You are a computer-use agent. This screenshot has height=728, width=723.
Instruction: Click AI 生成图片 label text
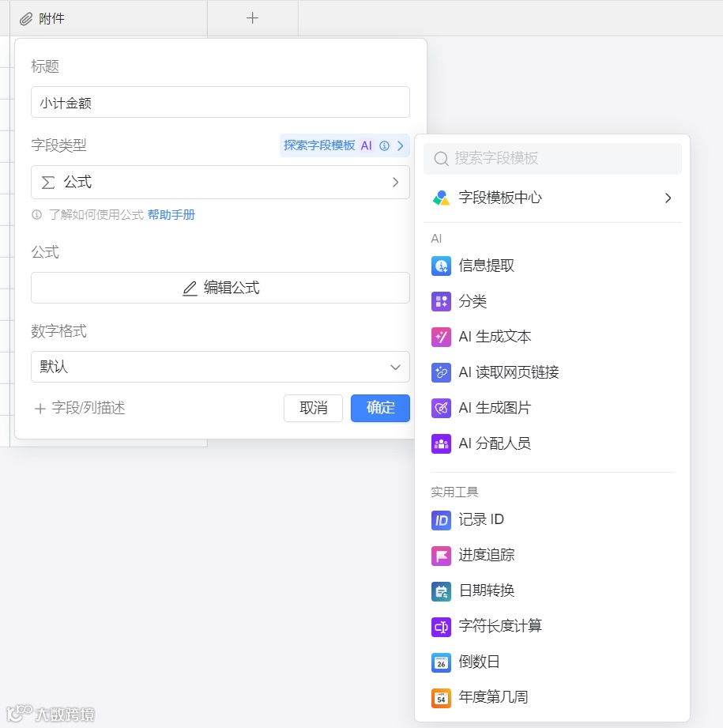pyautogui.click(x=495, y=408)
